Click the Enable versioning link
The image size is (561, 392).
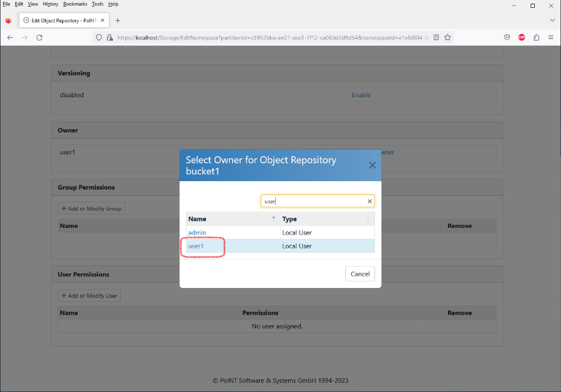[x=362, y=95]
